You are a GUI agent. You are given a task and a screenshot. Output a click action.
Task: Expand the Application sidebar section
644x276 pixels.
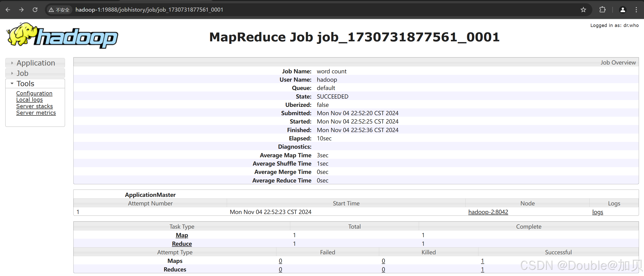click(35, 63)
